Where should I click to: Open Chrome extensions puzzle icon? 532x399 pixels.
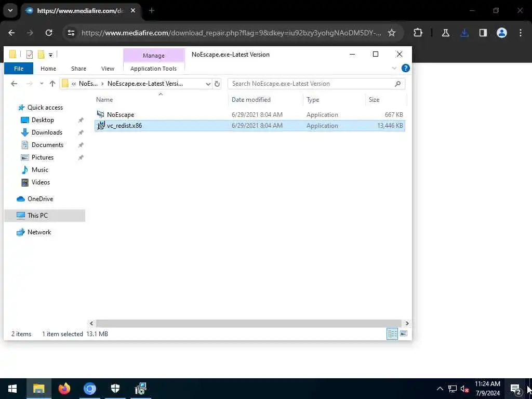[418, 33]
